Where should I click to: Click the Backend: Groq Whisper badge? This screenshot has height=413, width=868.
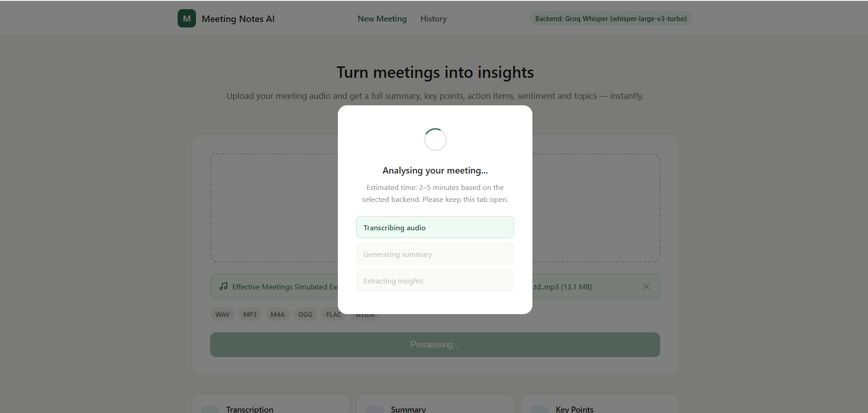pos(611,18)
